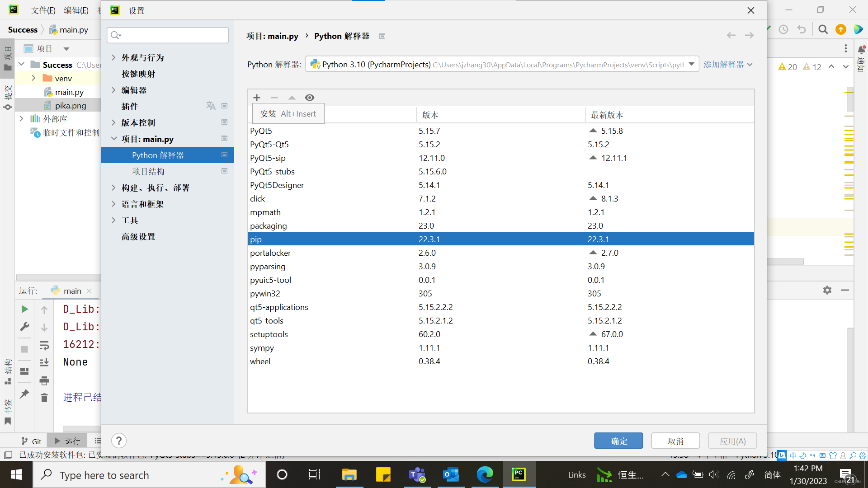Click the remove package icon

tap(274, 97)
